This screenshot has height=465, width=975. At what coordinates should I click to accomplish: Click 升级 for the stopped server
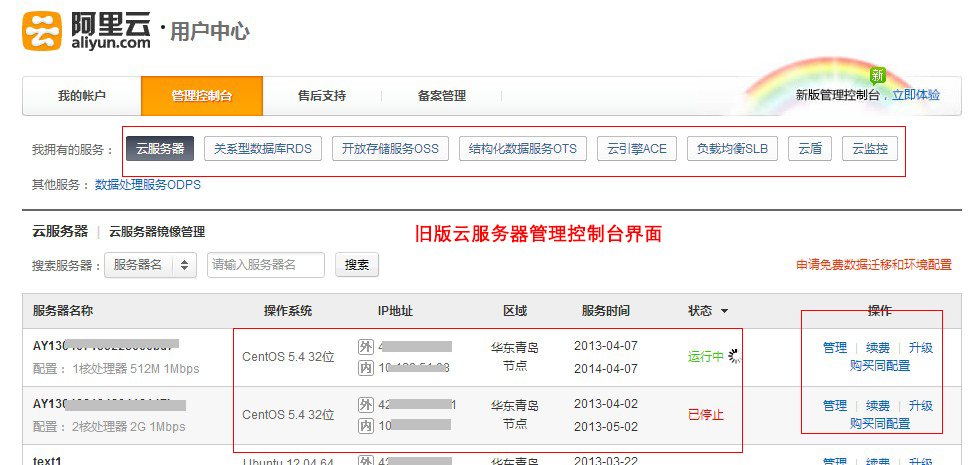[x=921, y=405]
